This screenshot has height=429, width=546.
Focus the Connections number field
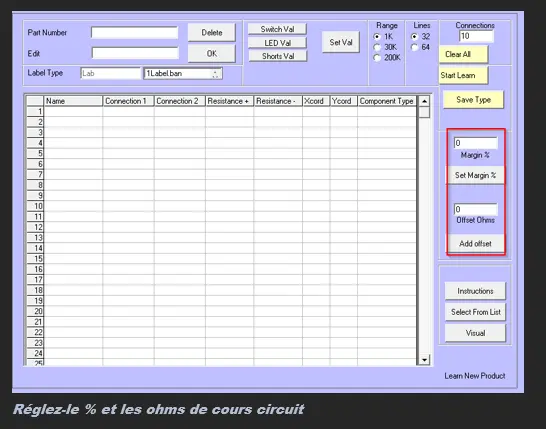[476, 36]
